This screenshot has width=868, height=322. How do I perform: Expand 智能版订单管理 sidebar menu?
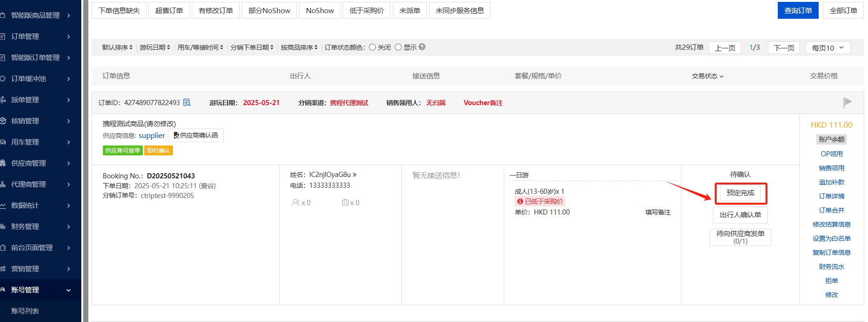(40, 57)
